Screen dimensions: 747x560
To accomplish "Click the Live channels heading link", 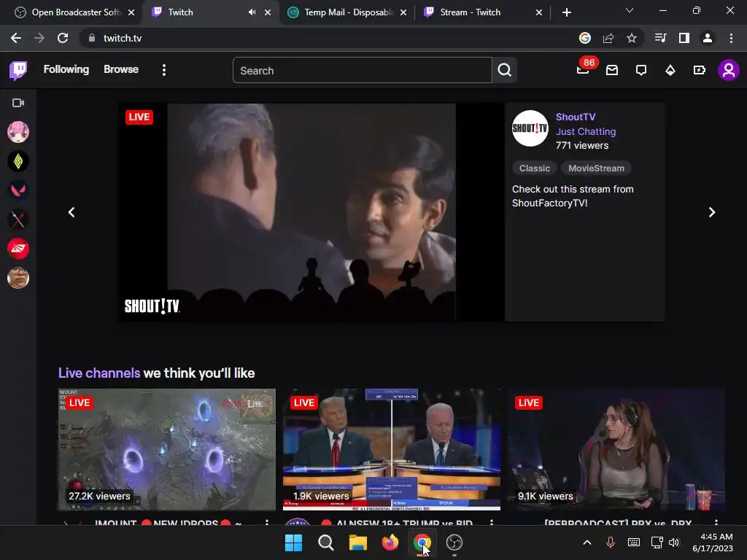I will coord(99,373).
